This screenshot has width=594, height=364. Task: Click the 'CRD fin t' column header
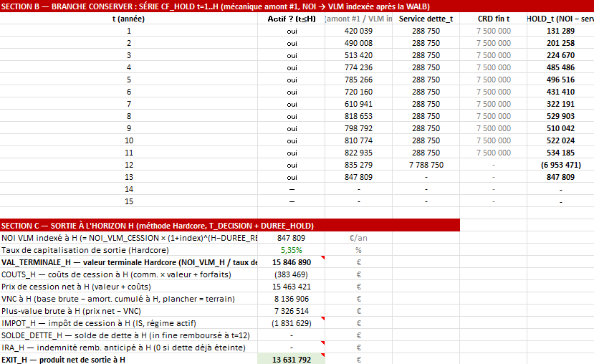tap(493, 19)
